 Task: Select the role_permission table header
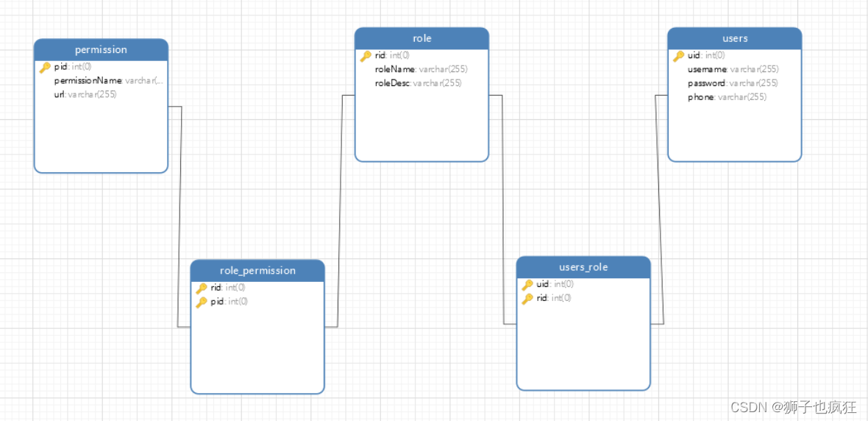[257, 270]
